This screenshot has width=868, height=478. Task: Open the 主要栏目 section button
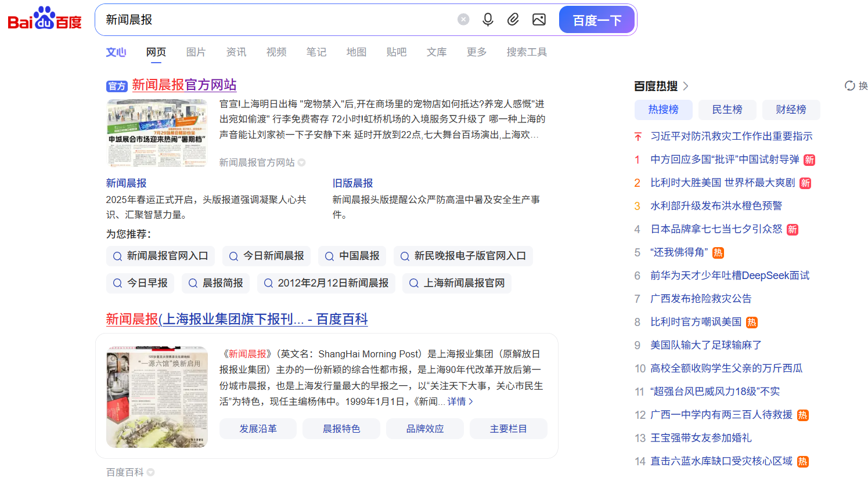[509, 429]
